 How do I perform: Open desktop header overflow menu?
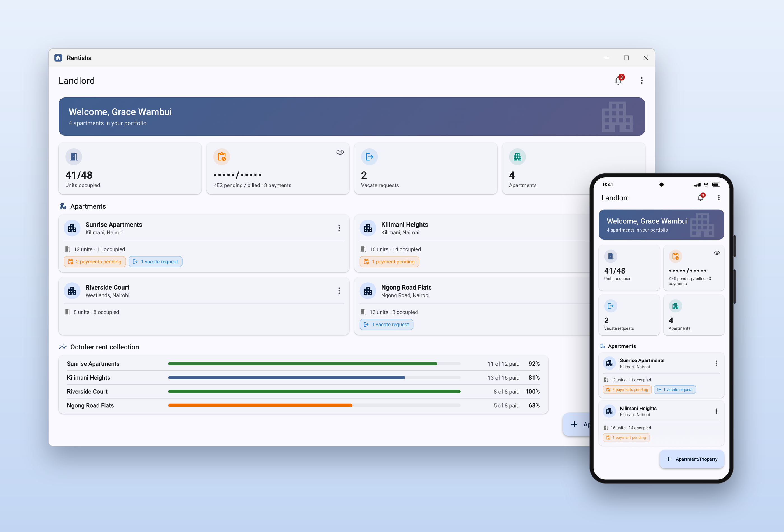642,80
